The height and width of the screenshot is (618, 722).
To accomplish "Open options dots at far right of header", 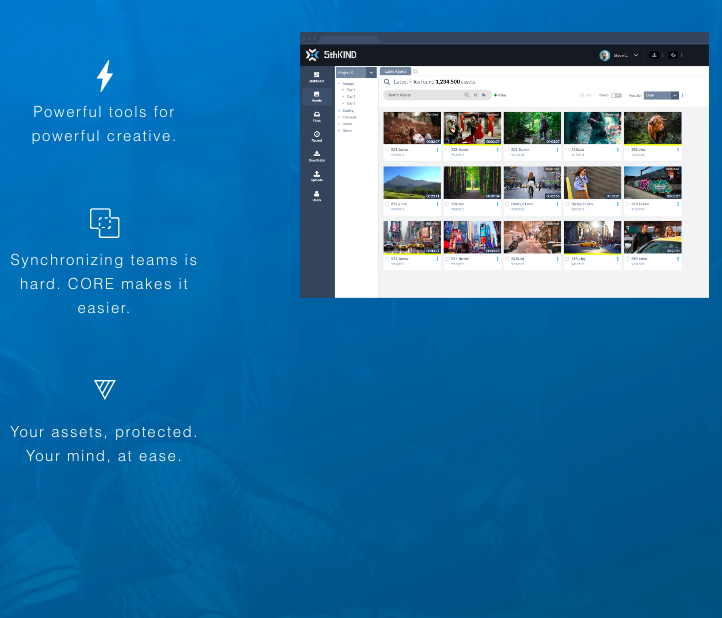I will pyautogui.click(x=681, y=55).
